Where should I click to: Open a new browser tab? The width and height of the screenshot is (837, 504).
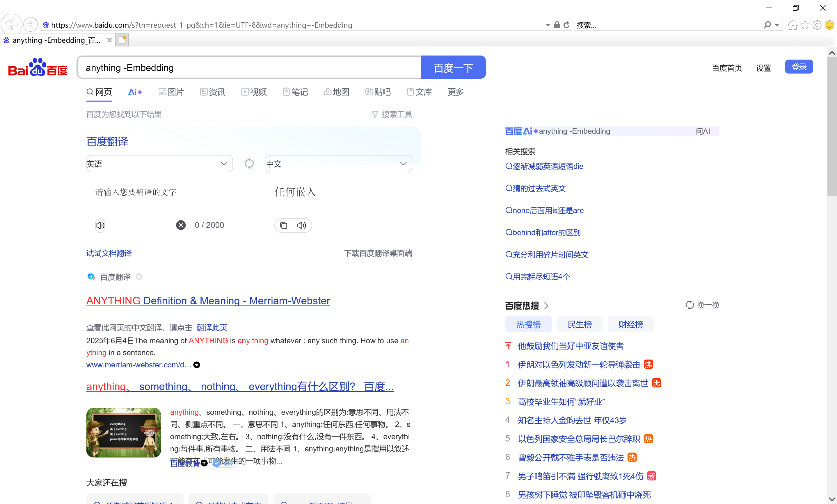coord(122,40)
